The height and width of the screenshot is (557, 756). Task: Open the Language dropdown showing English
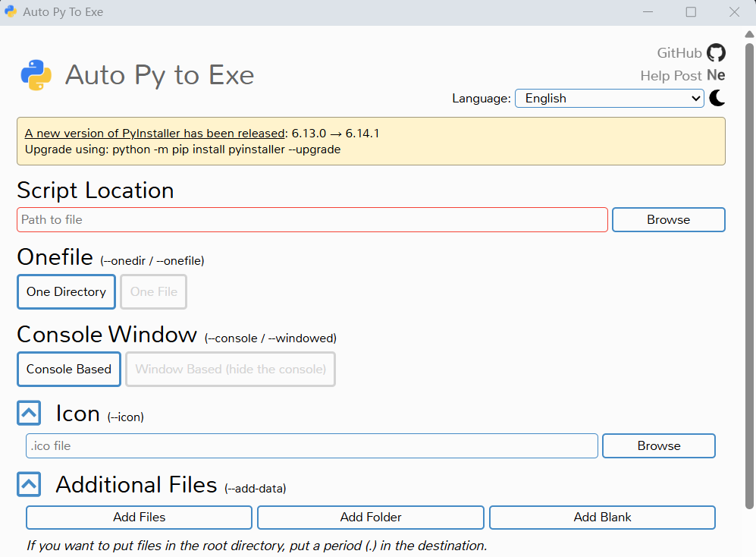[x=610, y=99]
